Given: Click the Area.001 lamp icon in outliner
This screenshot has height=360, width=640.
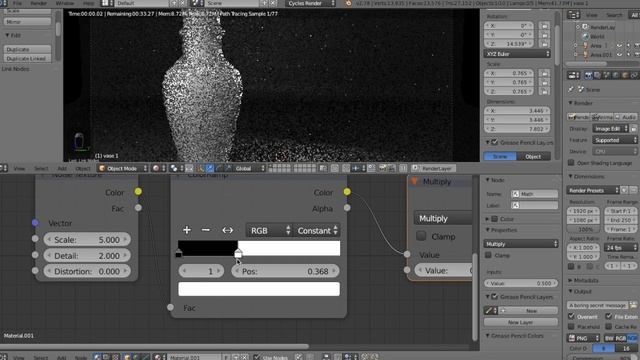Looking at the screenshot, I should click(x=585, y=55).
